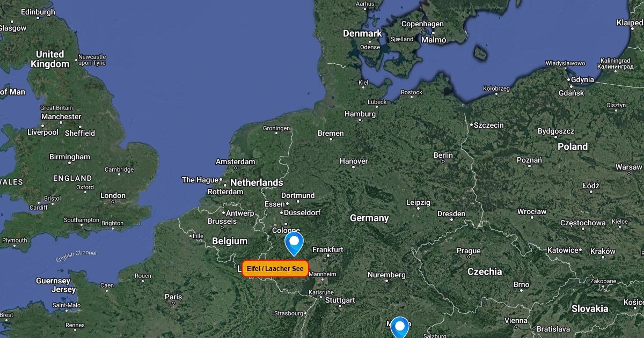Screen dimensions: 644x338
Task: Select the Copenhagen city marker
Action: click(x=432, y=32)
